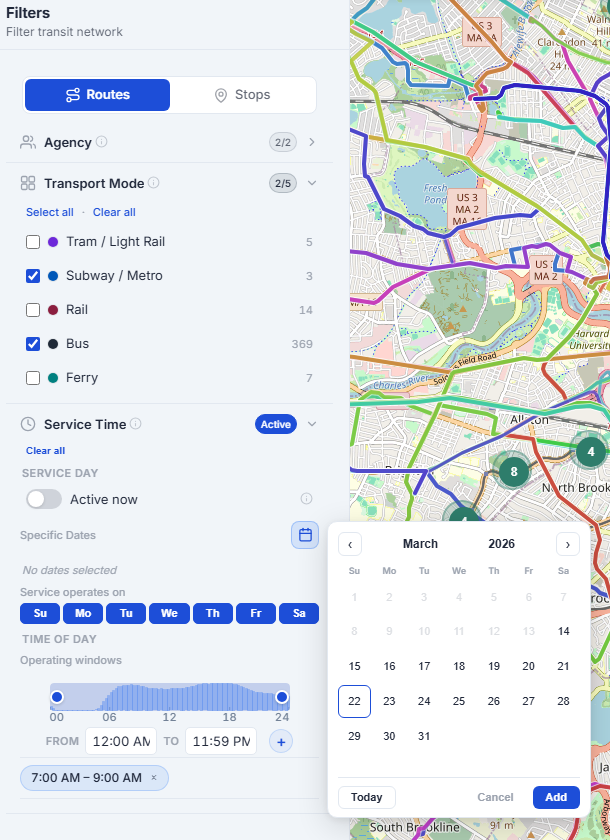
Task: Select March 28 in the calendar
Action: [563, 701]
